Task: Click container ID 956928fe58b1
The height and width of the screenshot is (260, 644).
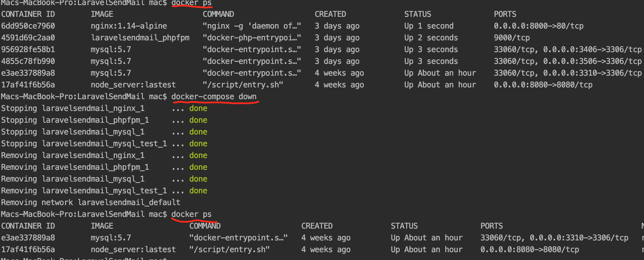Action: pos(28,50)
